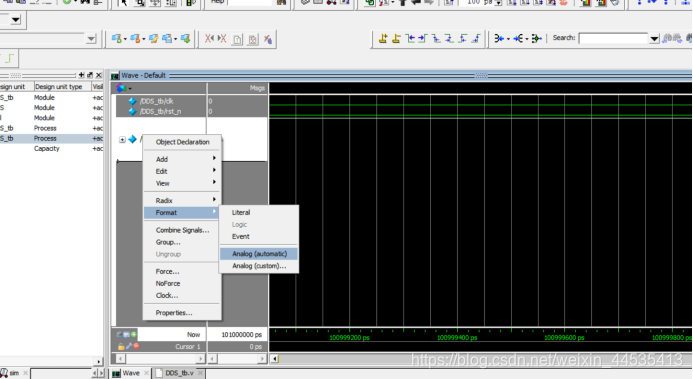
Task: Click Group... in context menu
Action: [182, 242]
